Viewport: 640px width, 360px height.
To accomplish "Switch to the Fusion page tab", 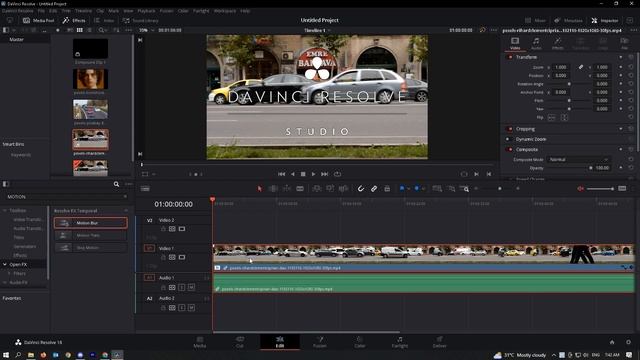I will [x=320, y=342].
